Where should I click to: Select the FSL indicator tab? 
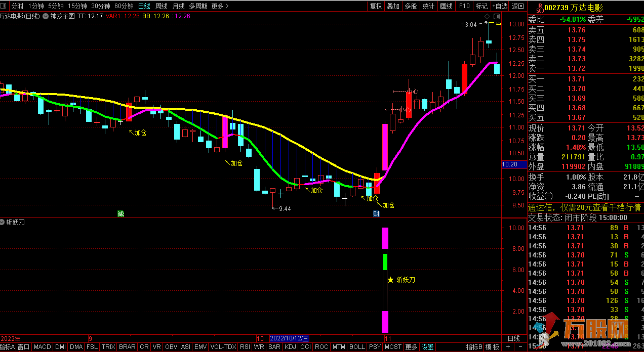click(92, 347)
